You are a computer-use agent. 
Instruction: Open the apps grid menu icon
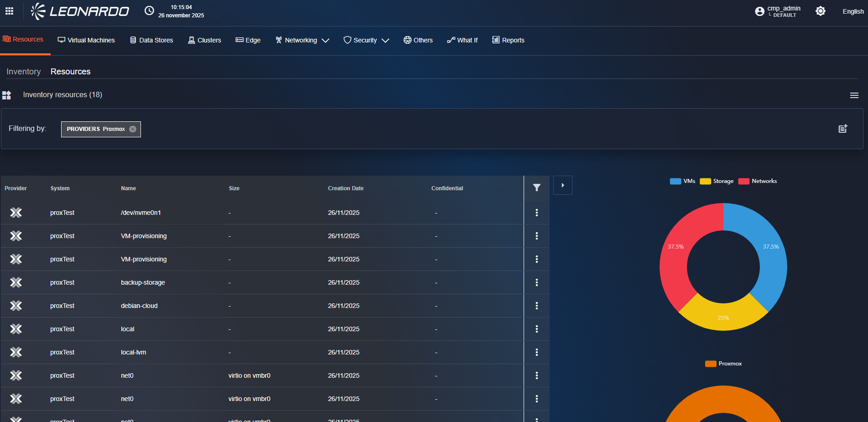point(9,11)
